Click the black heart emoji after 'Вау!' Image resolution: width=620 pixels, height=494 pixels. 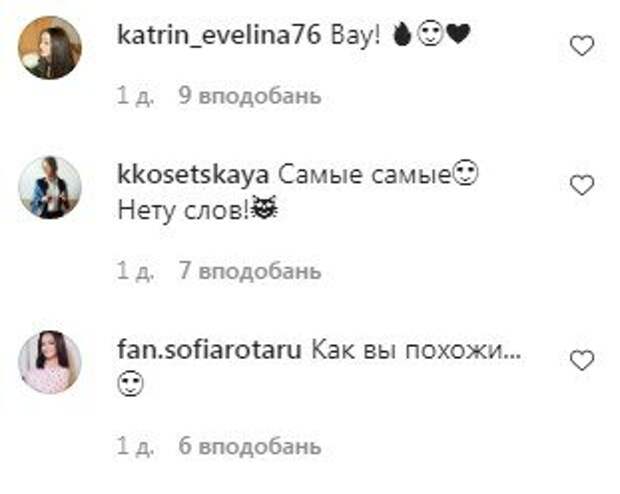(x=459, y=34)
